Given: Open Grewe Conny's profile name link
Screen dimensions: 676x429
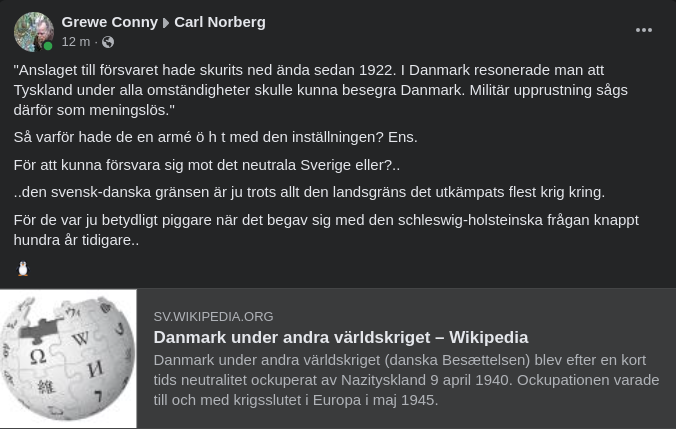Looking at the screenshot, I should [109, 21].
